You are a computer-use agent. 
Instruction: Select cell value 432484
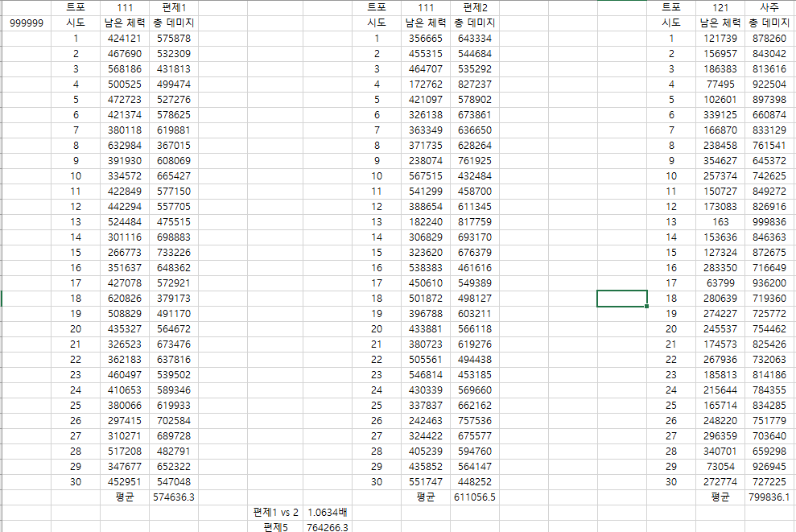[475, 175]
